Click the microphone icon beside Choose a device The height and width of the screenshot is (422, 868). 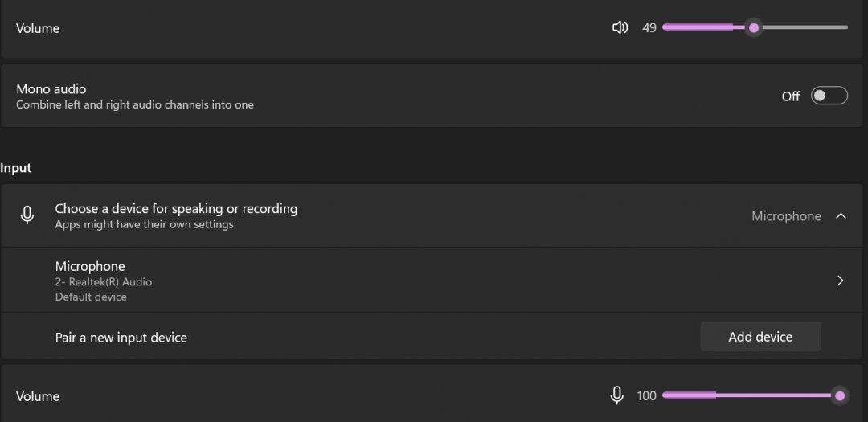coord(27,215)
